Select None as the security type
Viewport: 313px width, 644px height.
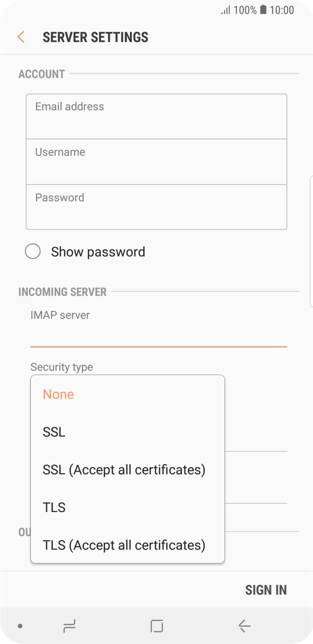(x=58, y=394)
